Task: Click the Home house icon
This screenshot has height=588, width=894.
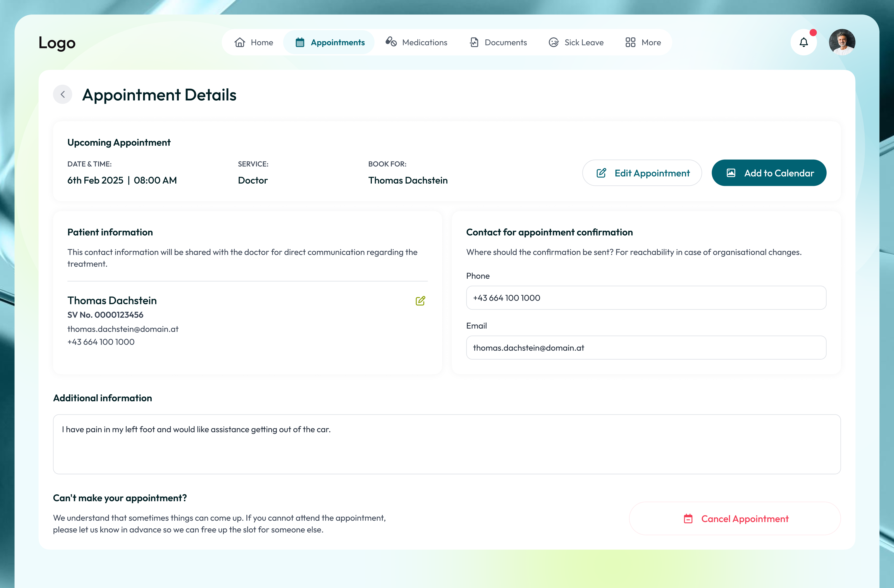Action: click(x=240, y=42)
